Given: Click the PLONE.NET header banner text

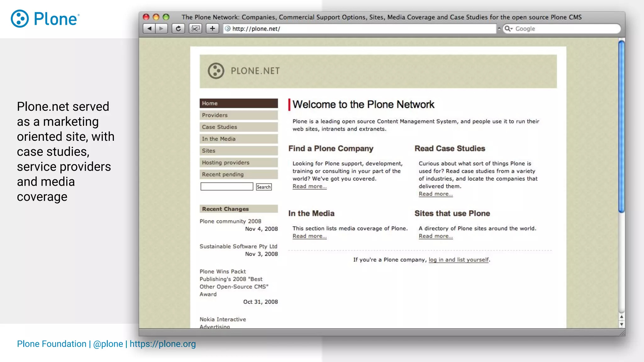Looking at the screenshot, I should (x=255, y=71).
